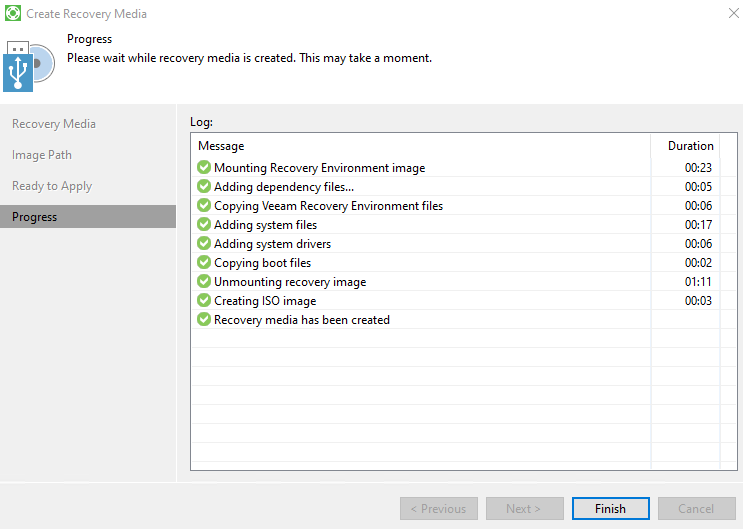Click the USB recovery media icon
743x529 pixels.
(26, 65)
